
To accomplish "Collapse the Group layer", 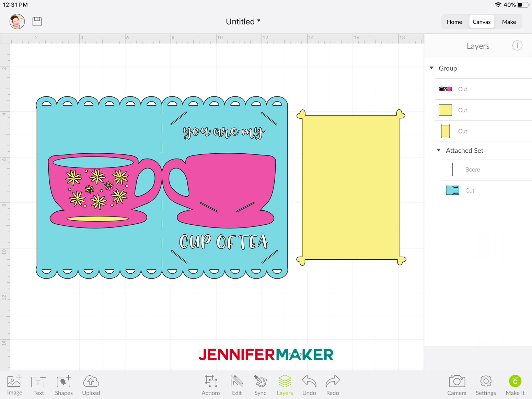I will coord(431,68).
